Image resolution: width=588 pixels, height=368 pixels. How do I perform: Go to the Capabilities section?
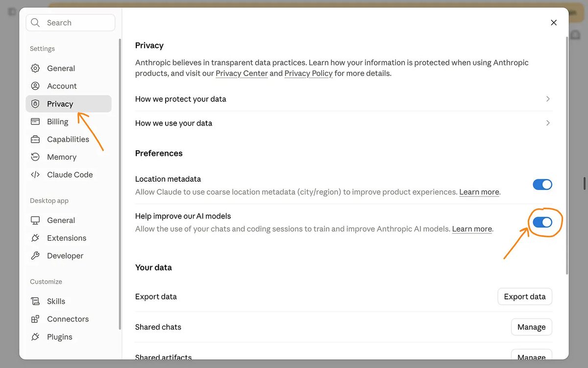coord(69,139)
